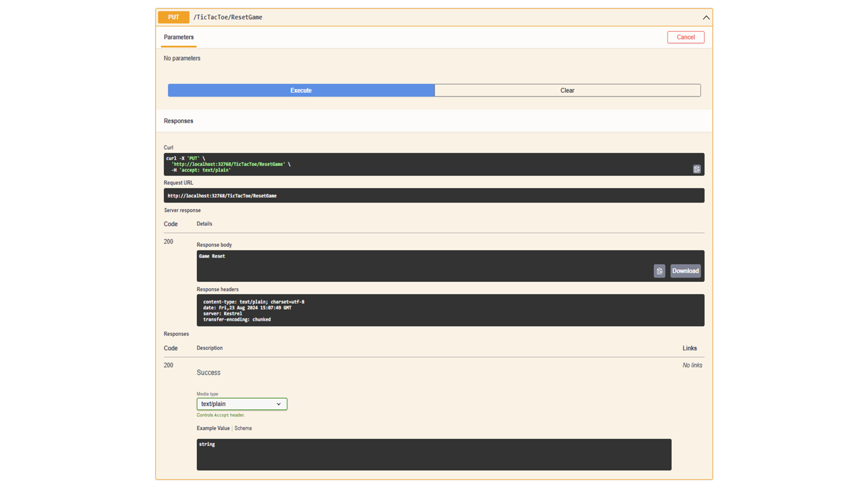
Task: Click the 'transfer-encoding: chunked' header line
Action: (x=237, y=319)
